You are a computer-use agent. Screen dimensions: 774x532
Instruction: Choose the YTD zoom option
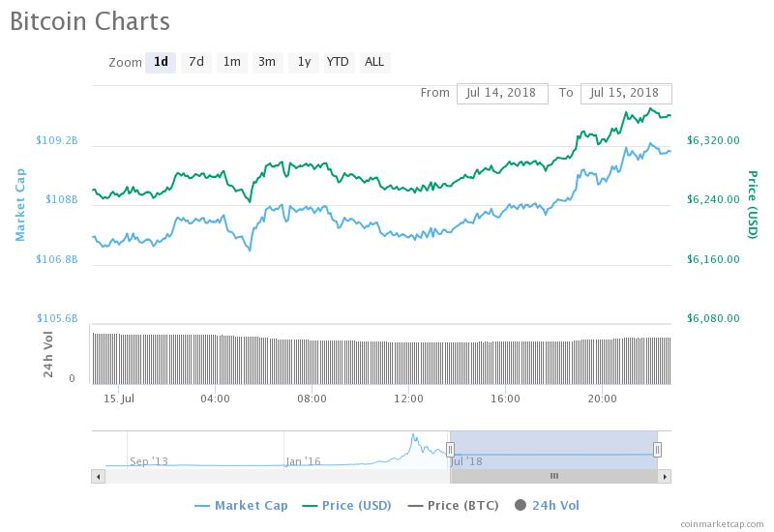[338, 62]
